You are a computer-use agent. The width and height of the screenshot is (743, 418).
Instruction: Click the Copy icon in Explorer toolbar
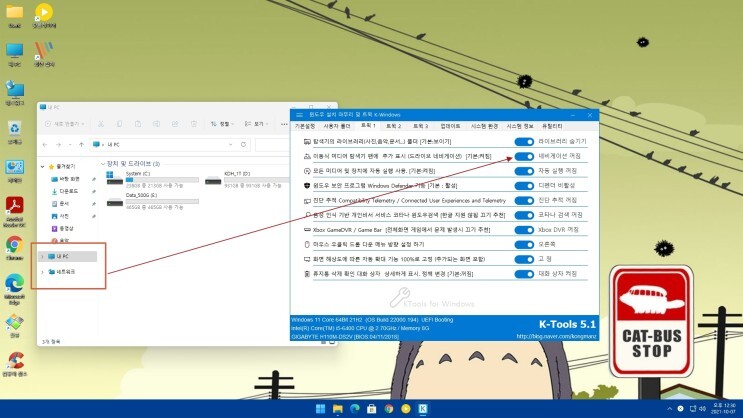pos(119,124)
